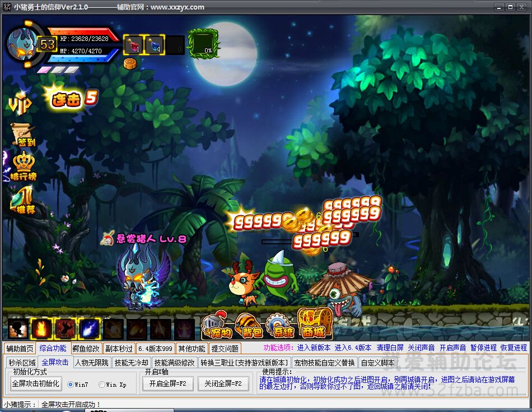Activate the red demon skill icon
The image size is (532, 412).
66,329
